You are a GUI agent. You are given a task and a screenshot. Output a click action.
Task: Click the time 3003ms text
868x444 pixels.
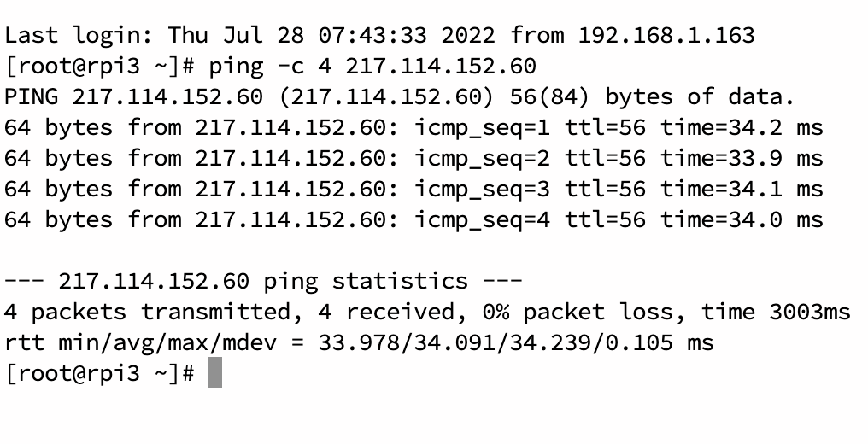coord(776,312)
